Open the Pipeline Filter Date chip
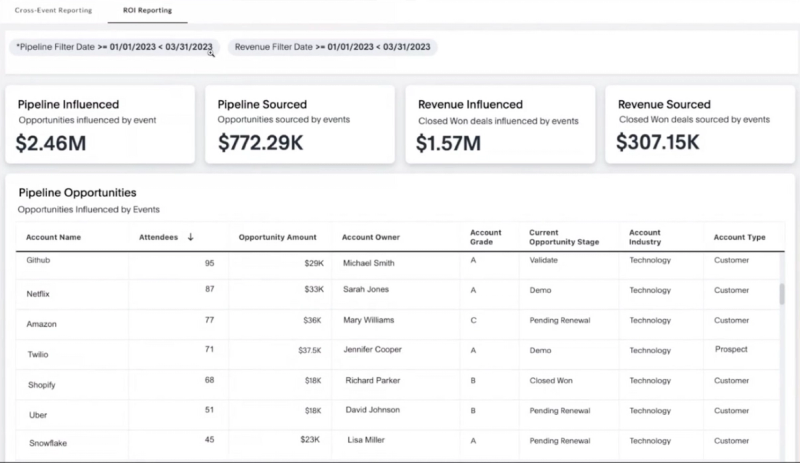Viewport: 800px width, 463px height. (114, 47)
